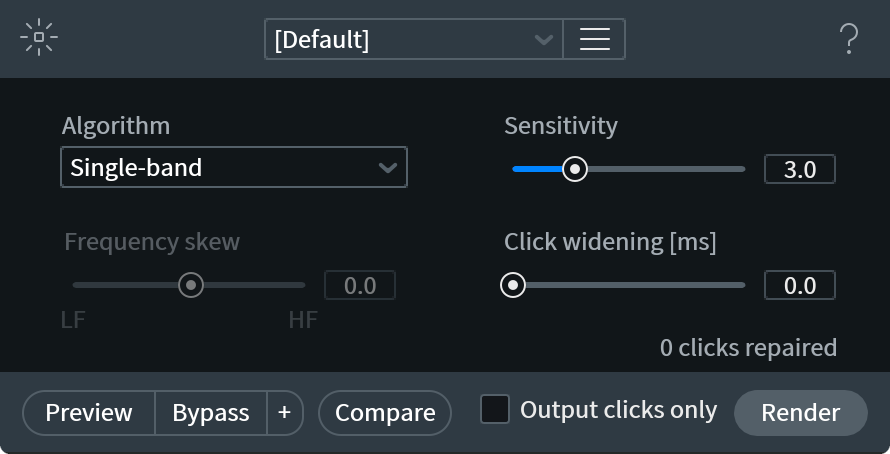Click the plus icon next to Bypass
The image size is (890, 454).
[284, 413]
